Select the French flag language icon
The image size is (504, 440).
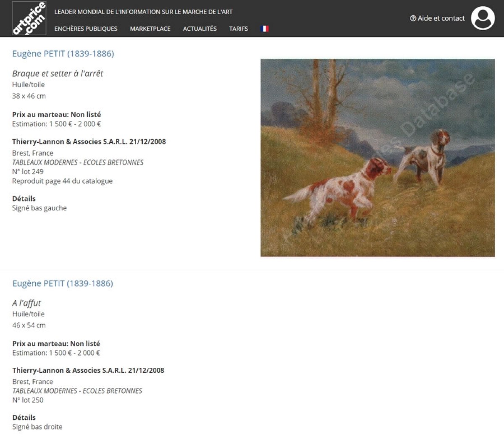coord(265,29)
